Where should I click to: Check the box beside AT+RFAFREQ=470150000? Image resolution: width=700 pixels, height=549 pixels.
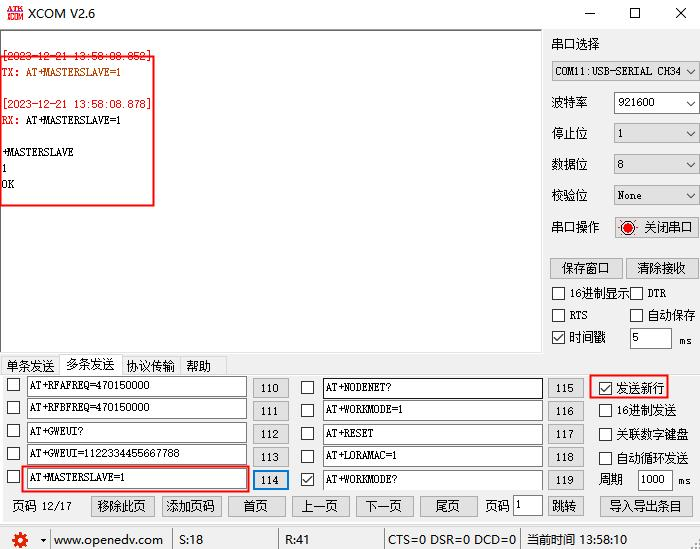pos(13,384)
